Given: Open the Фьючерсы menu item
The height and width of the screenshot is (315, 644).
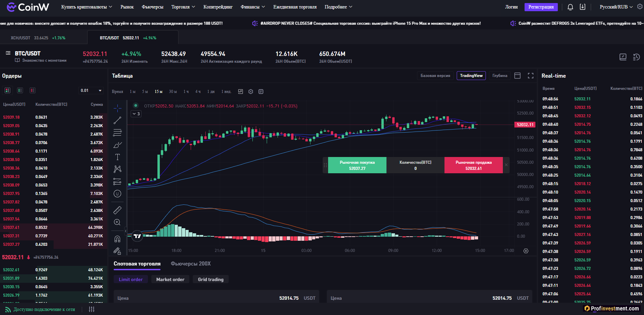Looking at the screenshot, I should (152, 7).
